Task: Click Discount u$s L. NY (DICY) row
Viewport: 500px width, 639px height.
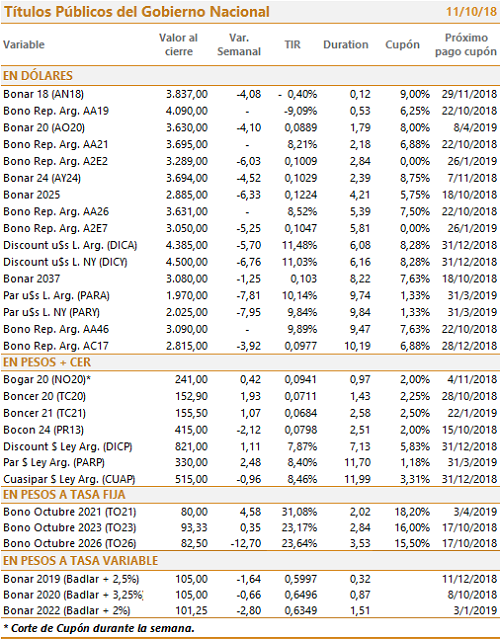Action: (250, 262)
